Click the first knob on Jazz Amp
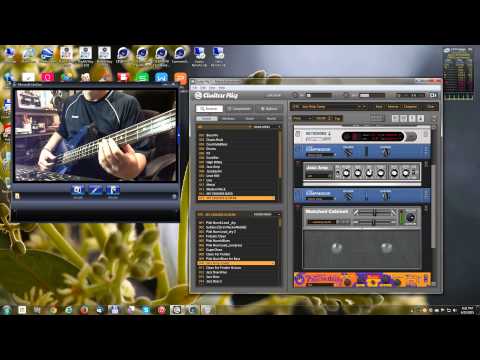480x360 pixels. (x=346, y=173)
